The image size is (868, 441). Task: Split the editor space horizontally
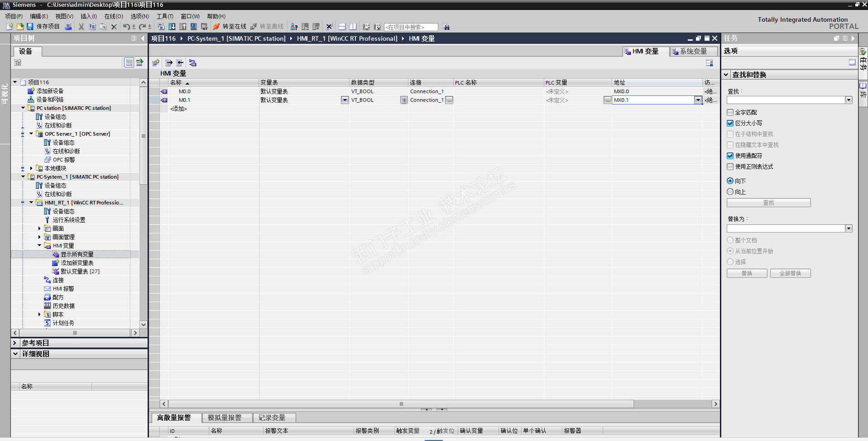[342, 27]
